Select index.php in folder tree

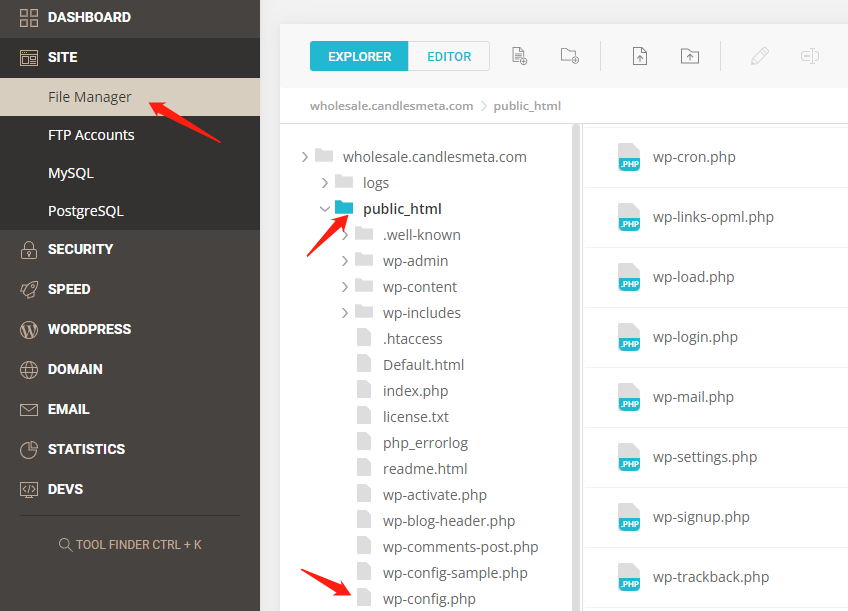click(x=415, y=391)
